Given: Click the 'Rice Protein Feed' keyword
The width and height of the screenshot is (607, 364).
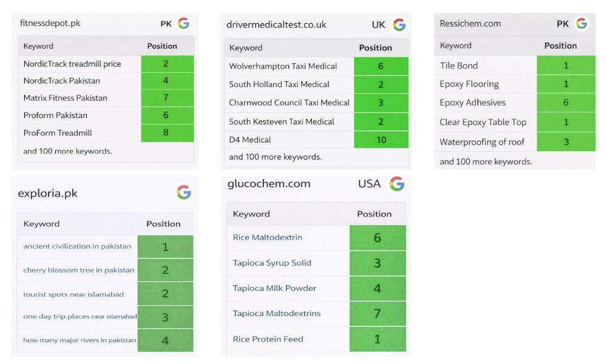Looking at the screenshot, I should click(268, 339).
